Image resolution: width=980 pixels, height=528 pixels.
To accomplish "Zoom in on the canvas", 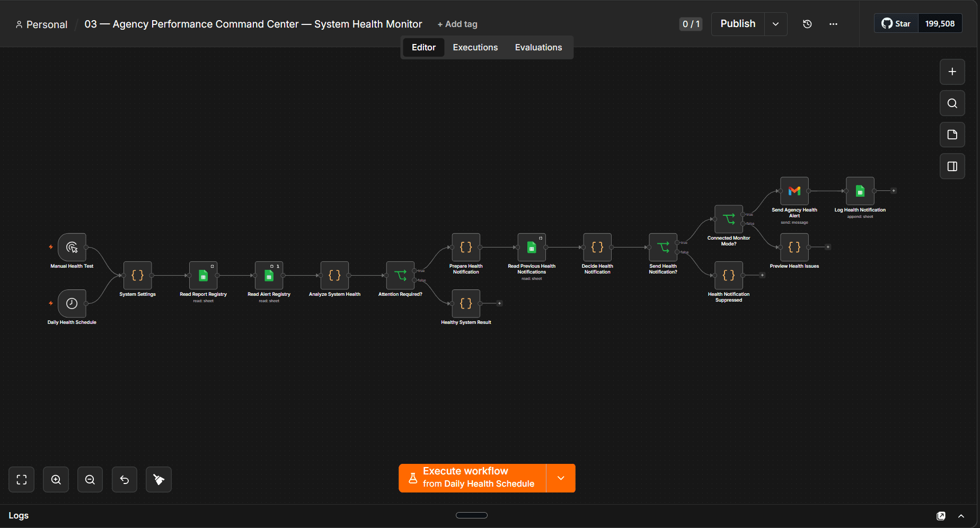I will pyautogui.click(x=56, y=480).
